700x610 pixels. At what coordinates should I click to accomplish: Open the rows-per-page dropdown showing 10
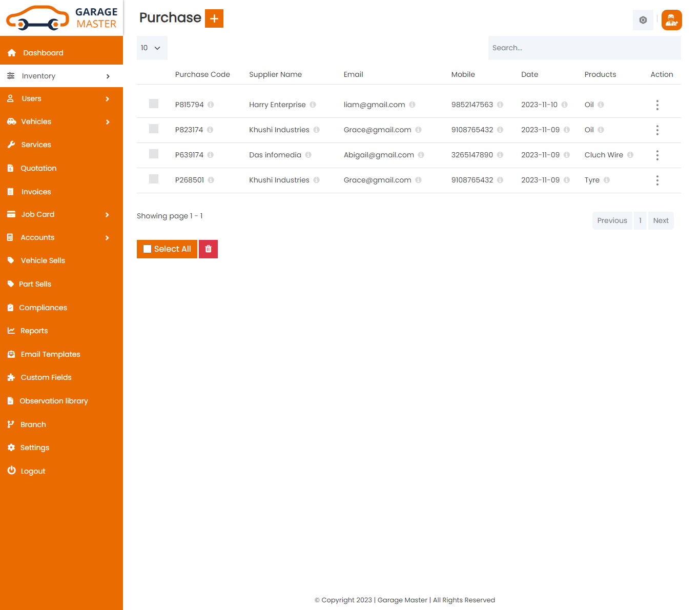click(152, 48)
